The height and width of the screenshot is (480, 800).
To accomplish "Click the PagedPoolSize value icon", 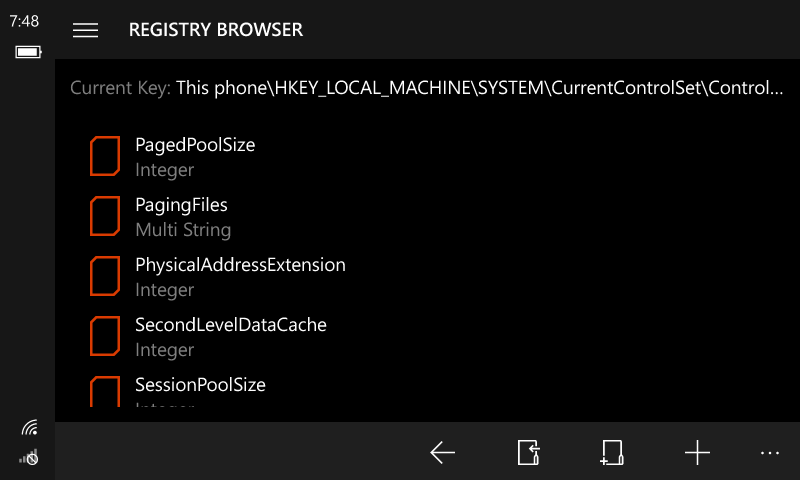I will [x=105, y=157].
